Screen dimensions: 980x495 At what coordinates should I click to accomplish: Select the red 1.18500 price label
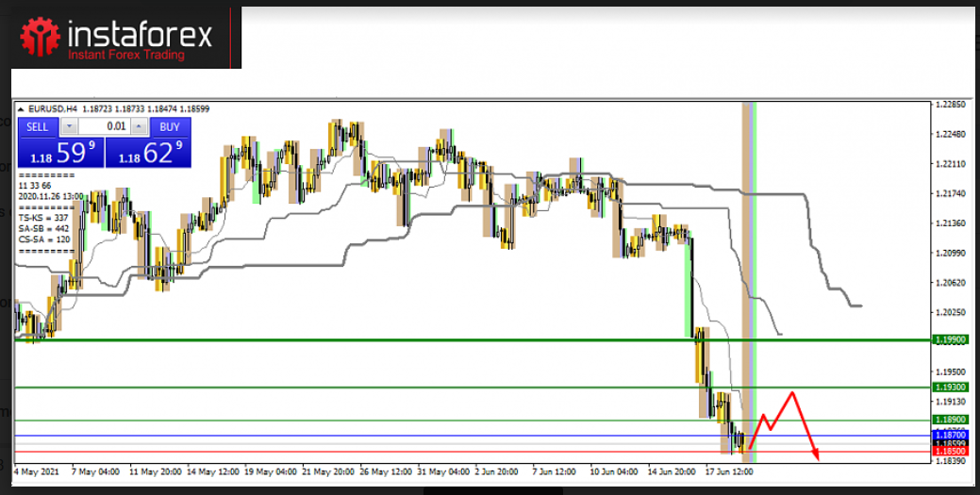click(950, 452)
